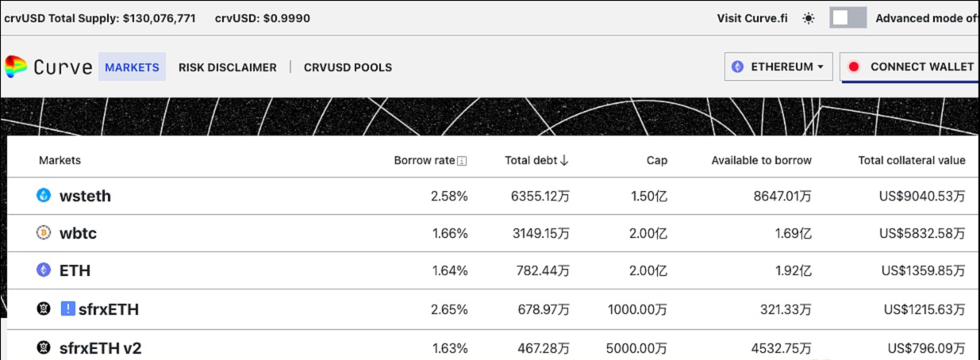Click the Curve rainbow logo icon

pos(16,67)
